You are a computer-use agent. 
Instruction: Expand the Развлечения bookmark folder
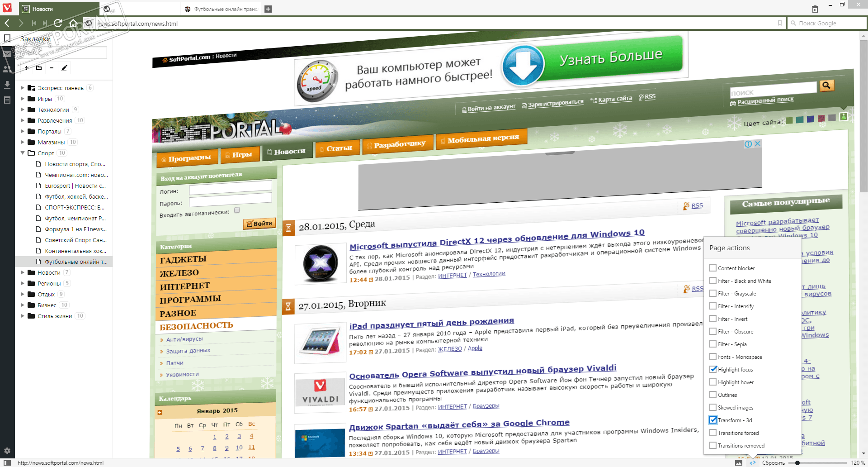click(x=23, y=120)
